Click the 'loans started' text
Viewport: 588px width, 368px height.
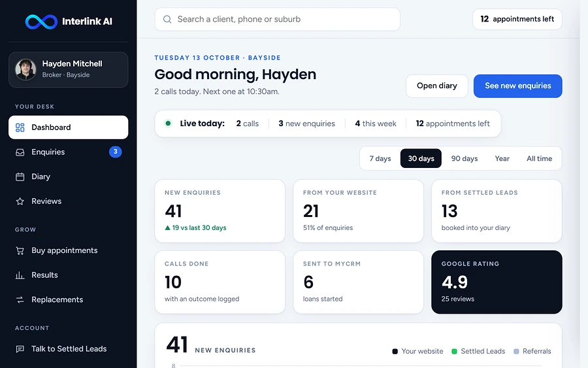coord(323,299)
